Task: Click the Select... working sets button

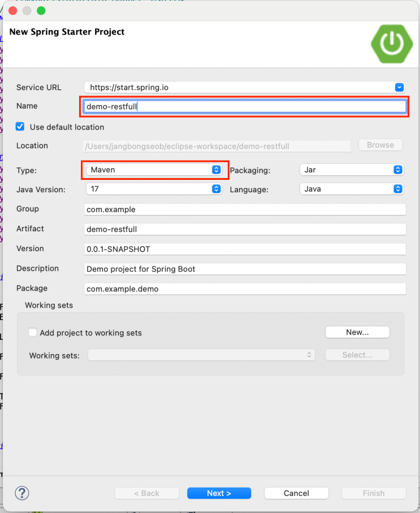Action: (x=357, y=355)
